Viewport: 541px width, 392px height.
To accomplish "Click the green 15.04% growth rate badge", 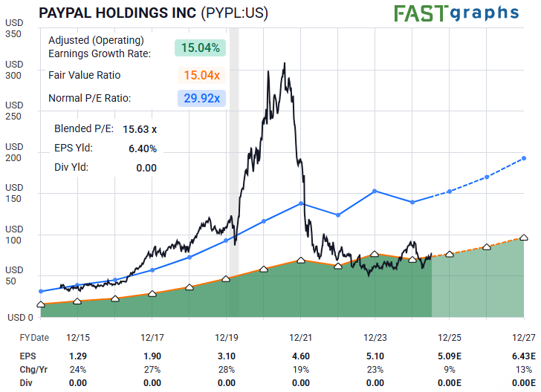I will click(x=200, y=48).
